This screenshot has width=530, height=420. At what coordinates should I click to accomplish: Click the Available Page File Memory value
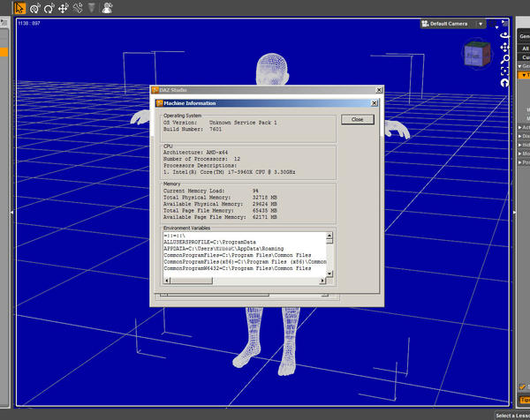(265, 217)
